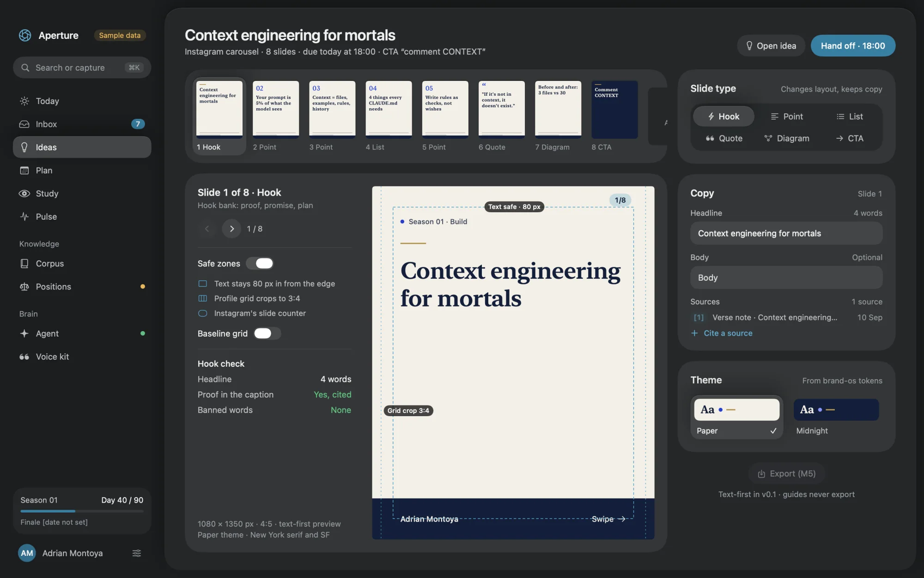
Task: Click the AM user avatar
Action: point(27,553)
